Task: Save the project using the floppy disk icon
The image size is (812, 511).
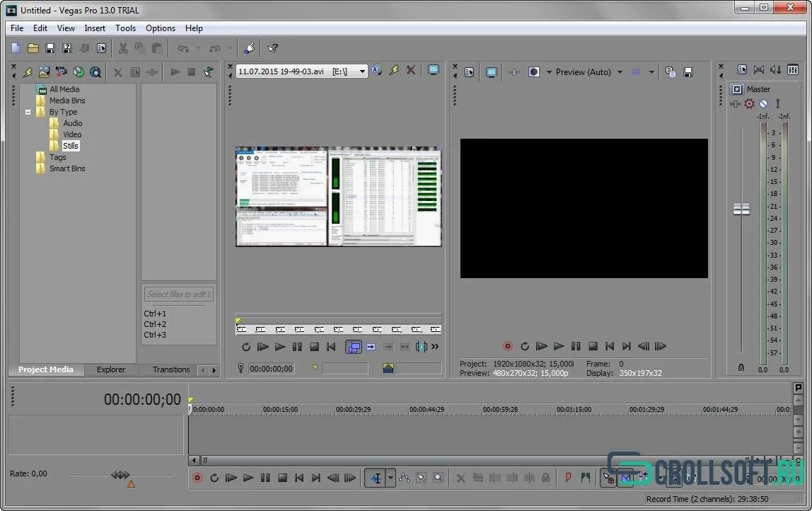Action: 50,48
